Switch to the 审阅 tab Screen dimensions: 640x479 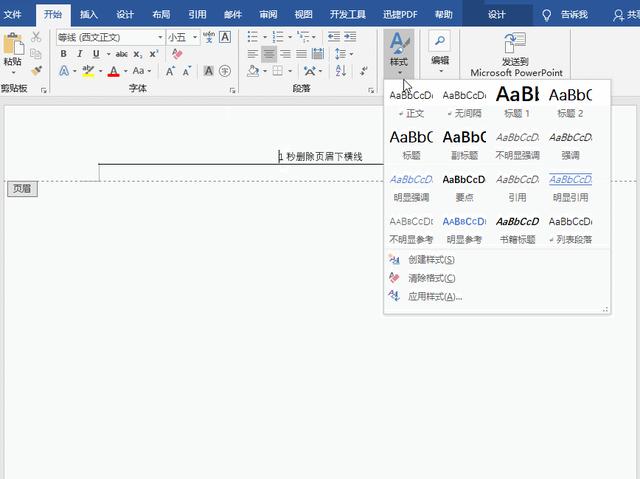coord(268,15)
